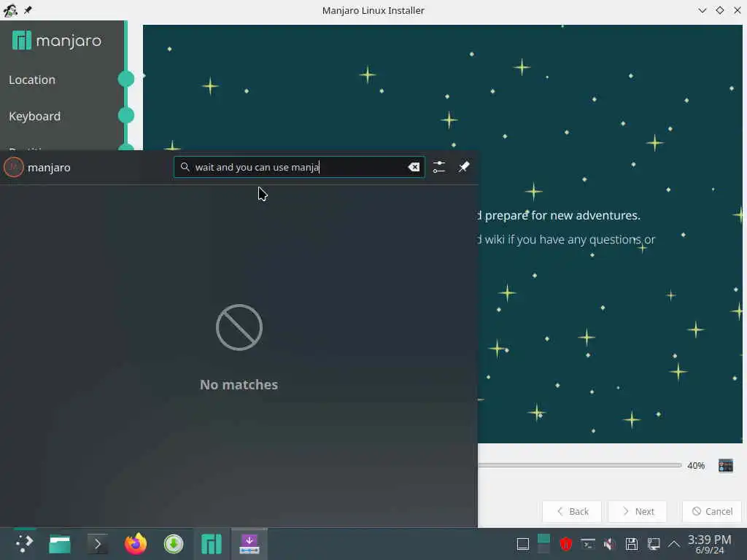The height and width of the screenshot is (560, 747).
Task: Open the muted volume tray icon
Action: 609,544
